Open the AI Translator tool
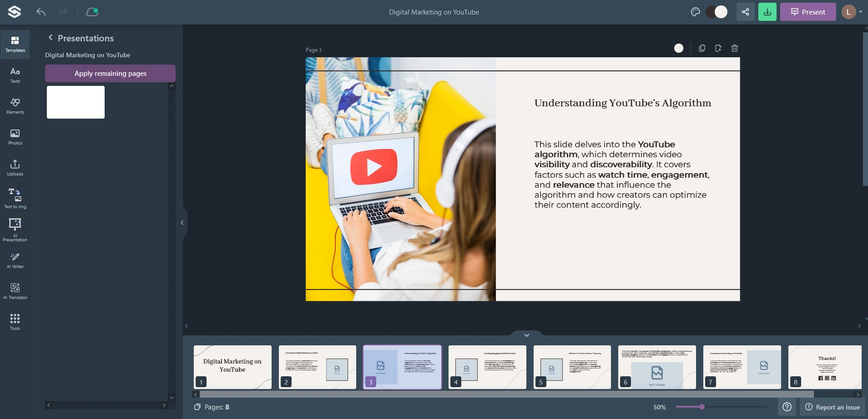 [x=15, y=292]
